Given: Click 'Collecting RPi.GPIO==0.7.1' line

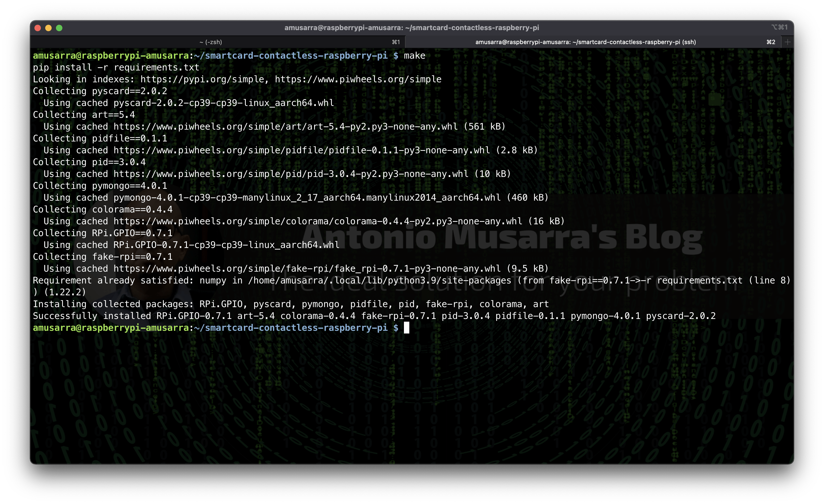Looking at the screenshot, I should point(103,233).
